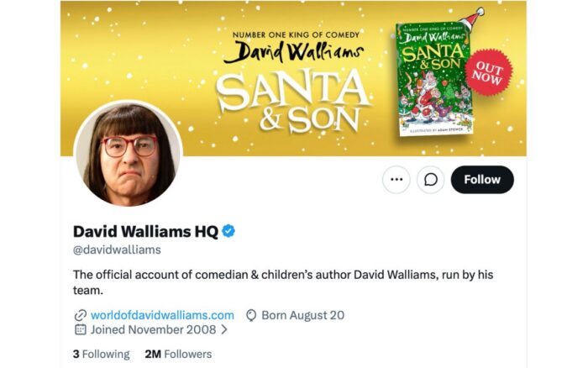588x368 pixels.
Task: Click the Santa & Son banner title
Action: click(x=294, y=101)
